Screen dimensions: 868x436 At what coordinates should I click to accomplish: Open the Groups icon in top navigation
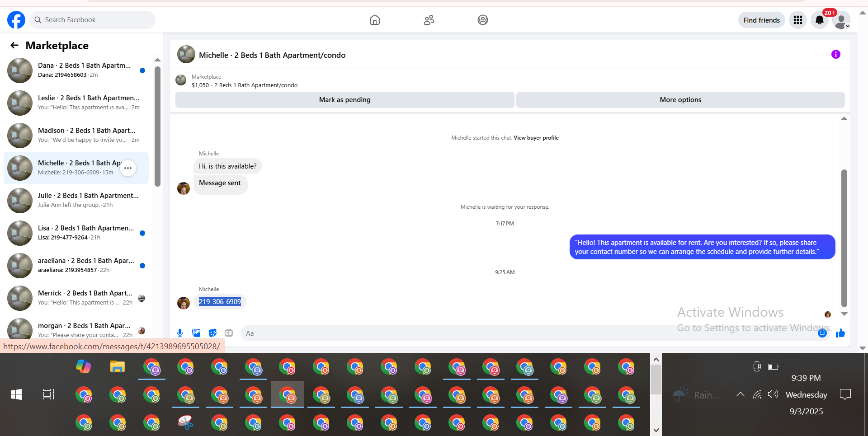tap(483, 20)
